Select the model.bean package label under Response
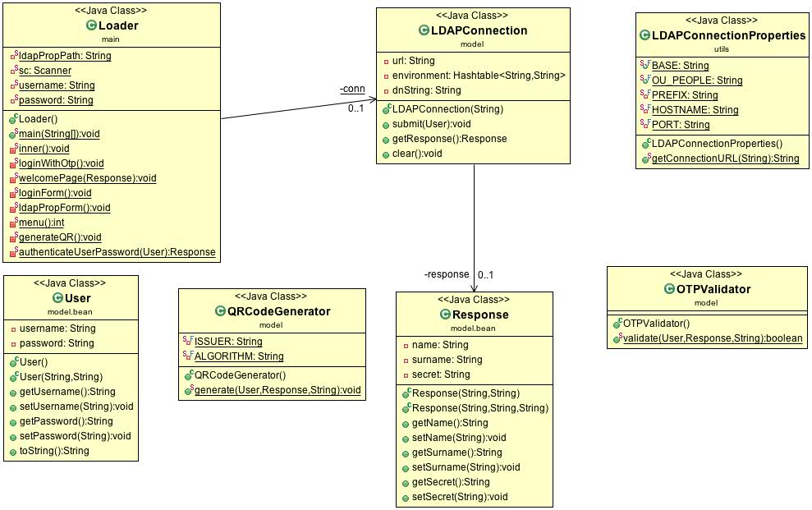This screenshot has height=510, width=812. (x=473, y=329)
